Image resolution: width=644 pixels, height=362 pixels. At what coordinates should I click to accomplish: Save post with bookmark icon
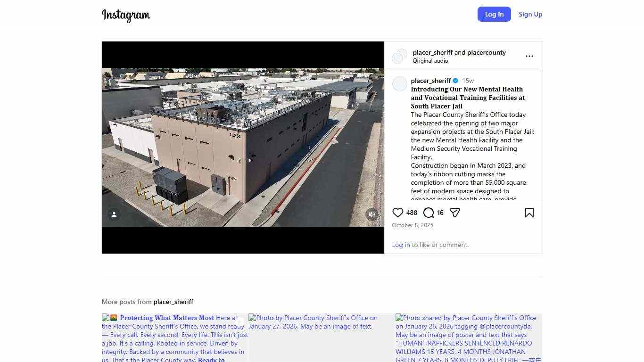[529, 213]
